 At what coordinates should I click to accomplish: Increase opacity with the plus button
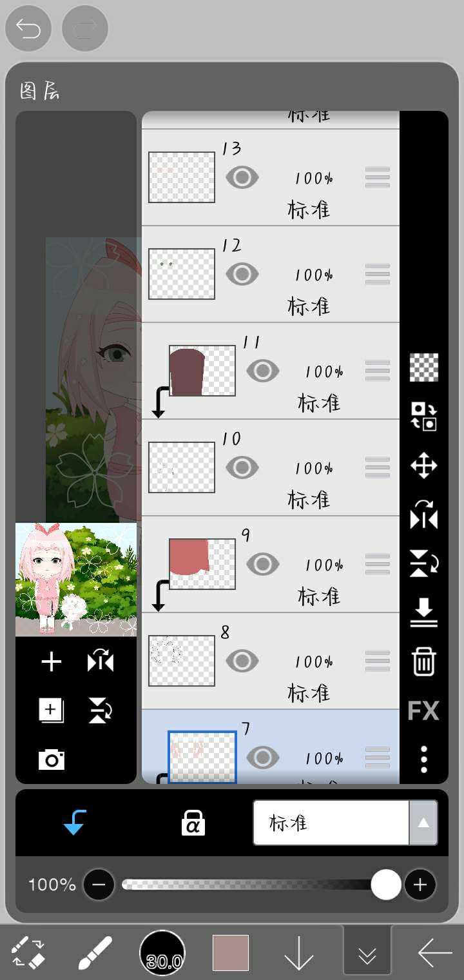420,885
